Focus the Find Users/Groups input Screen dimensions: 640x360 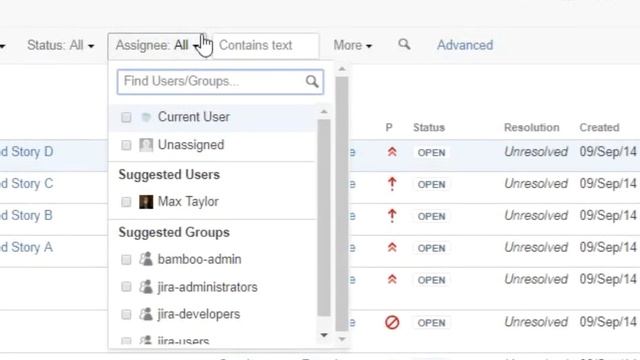pyautogui.click(x=220, y=82)
